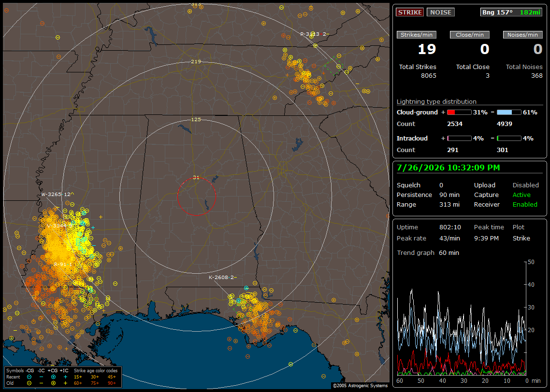Select storm cell label P-3113-2
Viewport: 550px width, 392px height.
point(314,34)
